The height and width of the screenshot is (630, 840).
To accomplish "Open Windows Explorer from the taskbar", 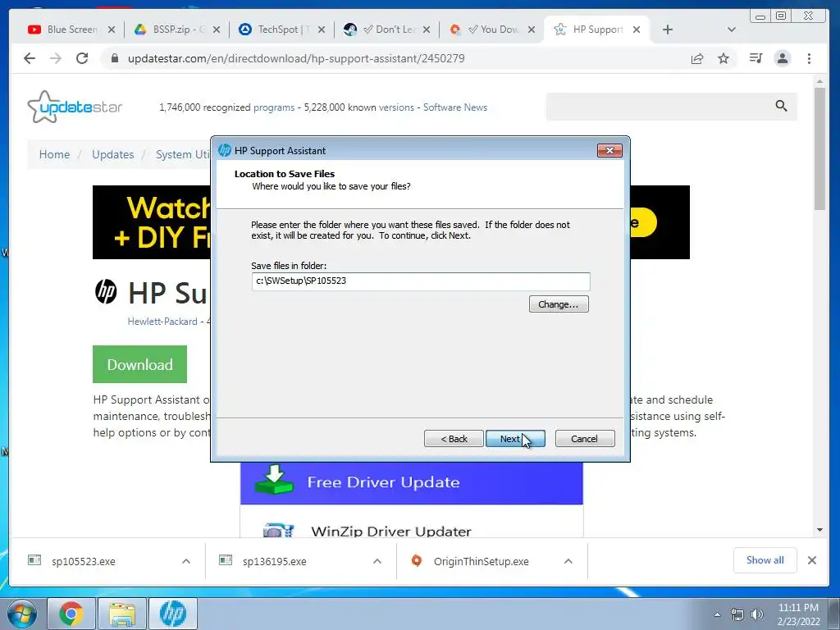I will click(122, 614).
